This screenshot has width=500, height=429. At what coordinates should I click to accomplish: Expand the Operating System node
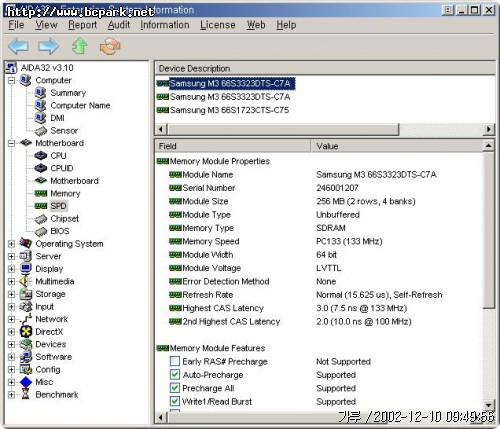(11, 244)
